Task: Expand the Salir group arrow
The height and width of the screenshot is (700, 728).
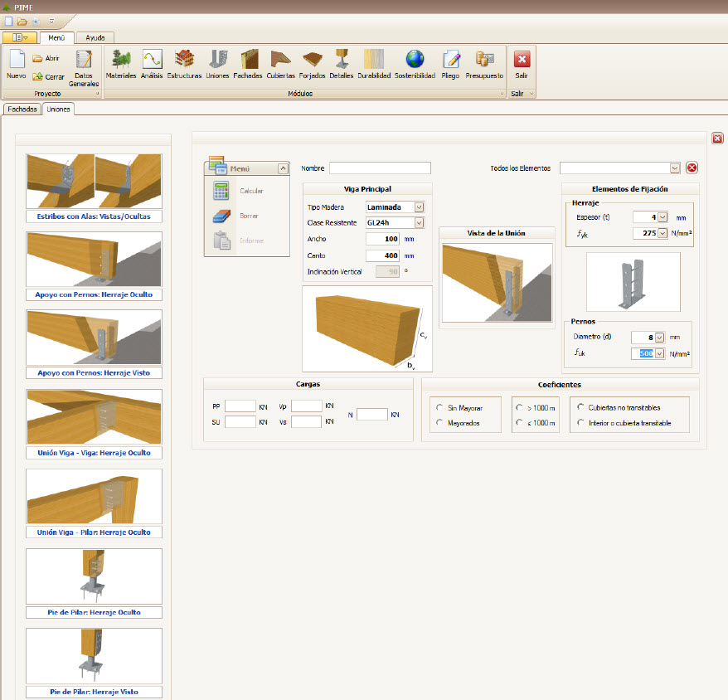Action: (531, 94)
